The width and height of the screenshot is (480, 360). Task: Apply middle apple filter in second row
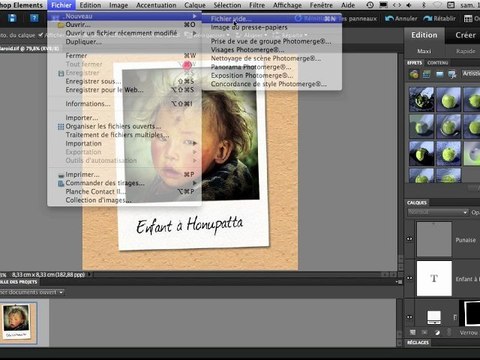pos(449,126)
